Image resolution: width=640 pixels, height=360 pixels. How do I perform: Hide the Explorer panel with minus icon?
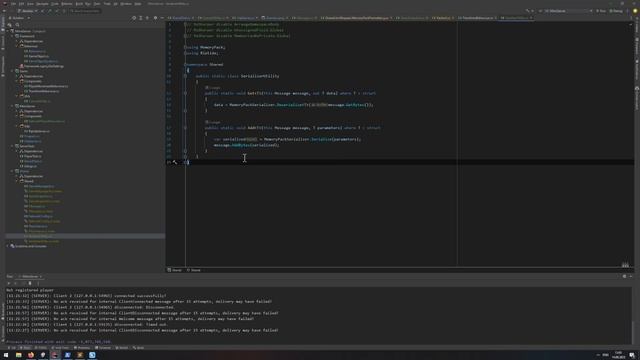click(x=162, y=18)
